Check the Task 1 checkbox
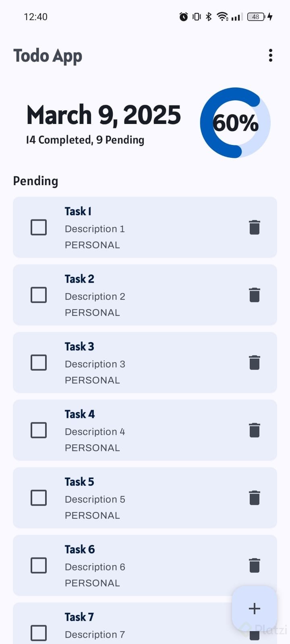 [39, 227]
